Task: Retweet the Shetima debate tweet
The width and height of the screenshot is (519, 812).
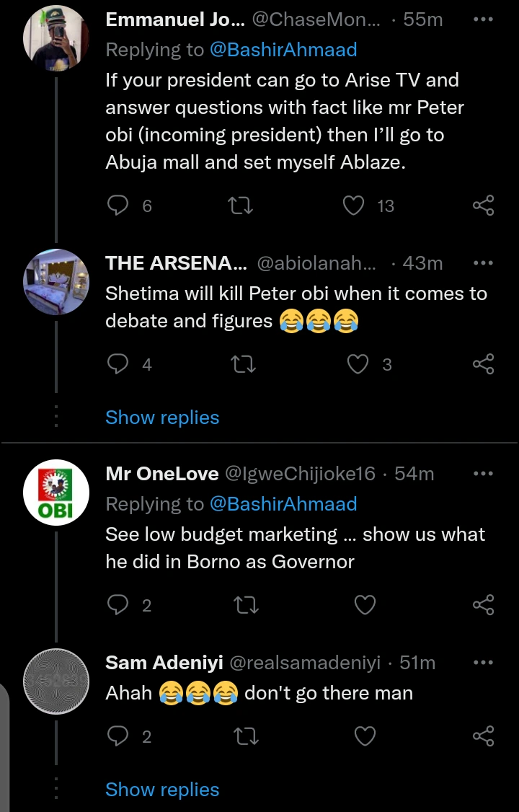Action: click(239, 365)
